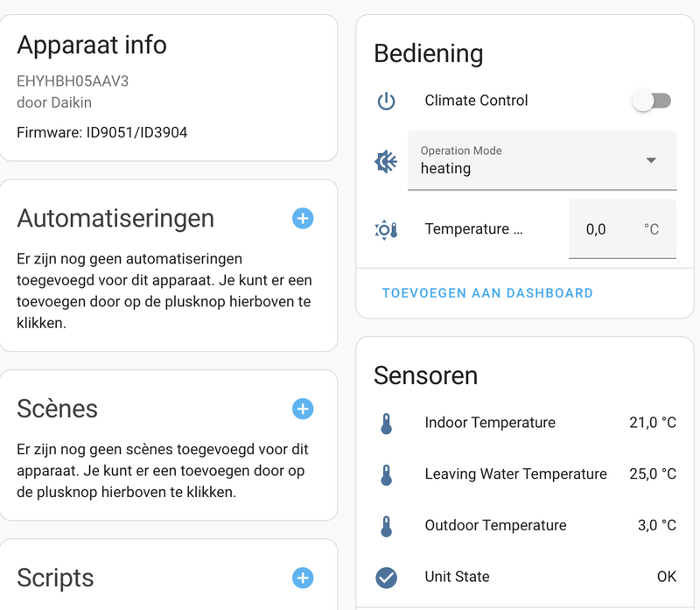Image resolution: width=700 pixels, height=610 pixels.
Task: Click the Climate Control power icon
Action: pos(386,102)
